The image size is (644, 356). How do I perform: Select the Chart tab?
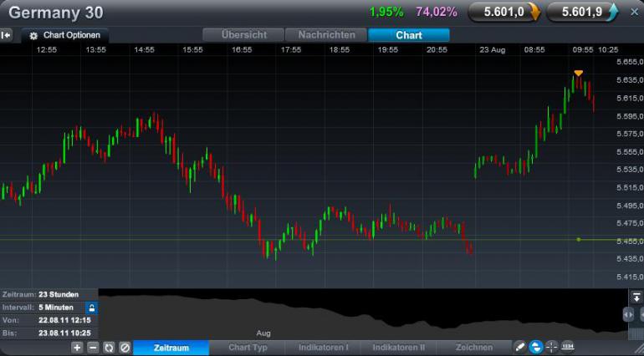coord(409,35)
